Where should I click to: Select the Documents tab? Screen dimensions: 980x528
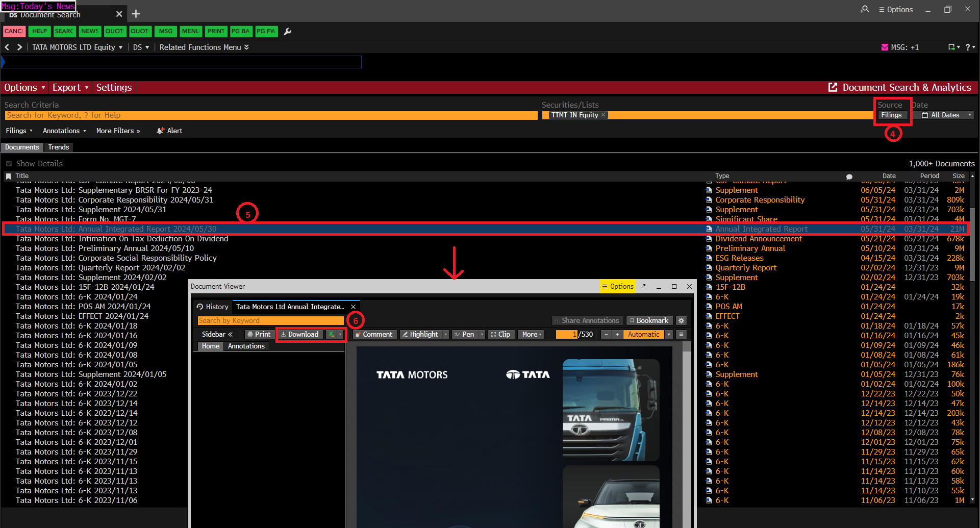pyautogui.click(x=22, y=147)
